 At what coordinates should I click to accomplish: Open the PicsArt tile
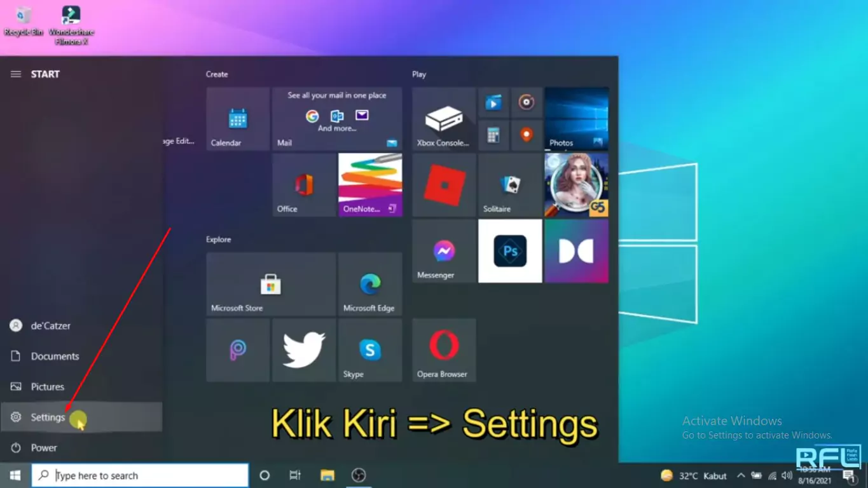click(x=238, y=350)
